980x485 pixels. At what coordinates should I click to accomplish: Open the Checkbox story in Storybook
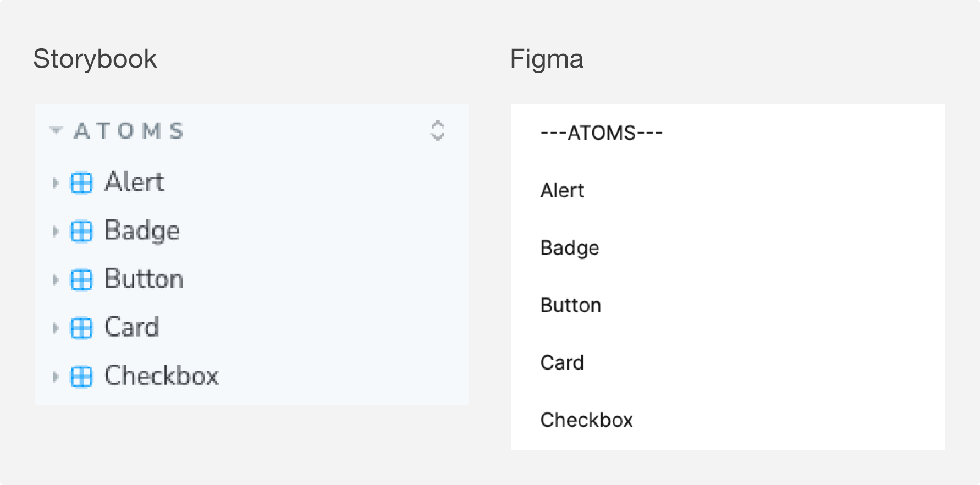(x=162, y=376)
